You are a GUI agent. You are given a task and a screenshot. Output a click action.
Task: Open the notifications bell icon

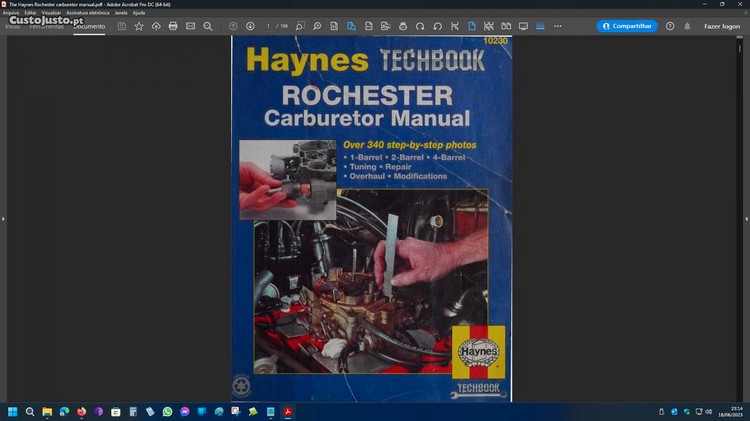tap(687, 26)
